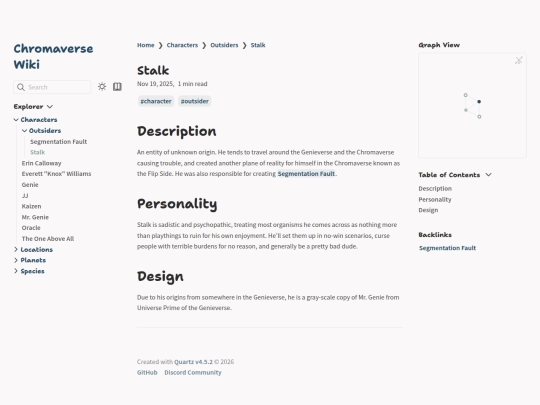Viewport: 540px width, 405px height.
Task: Open the #character tag
Action: click(156, 101)
